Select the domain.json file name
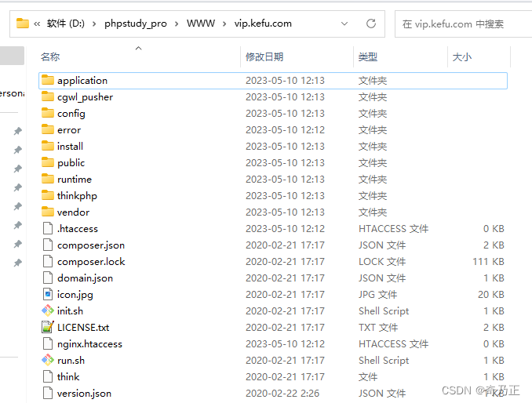The image size is (532, 403). coord(85,278)
